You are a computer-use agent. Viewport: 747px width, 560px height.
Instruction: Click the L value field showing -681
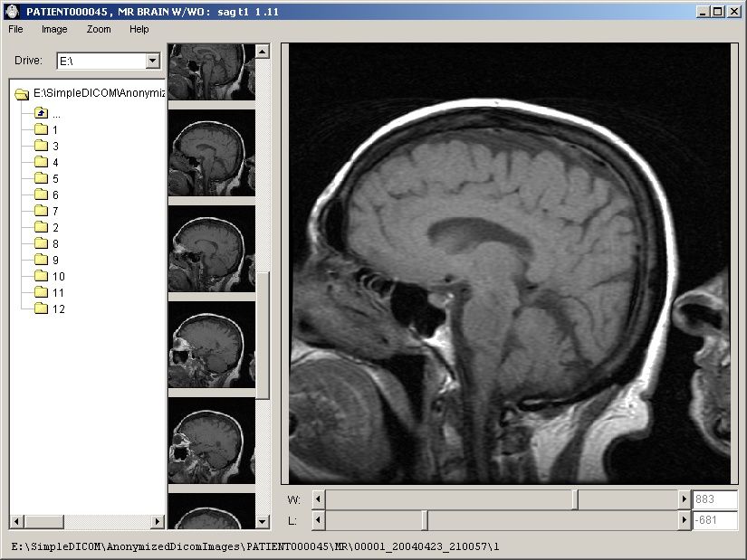tap(714, 520)
